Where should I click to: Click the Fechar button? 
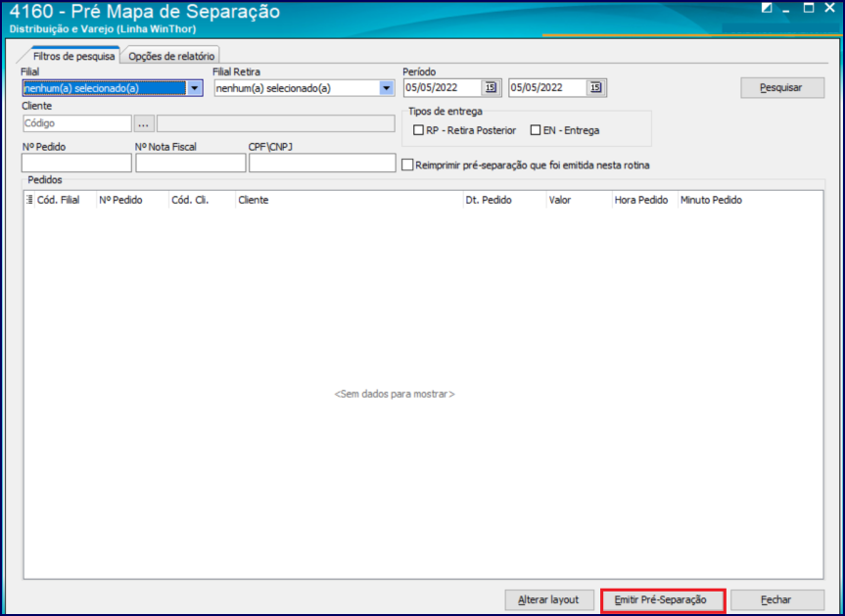tap(776, 599)
